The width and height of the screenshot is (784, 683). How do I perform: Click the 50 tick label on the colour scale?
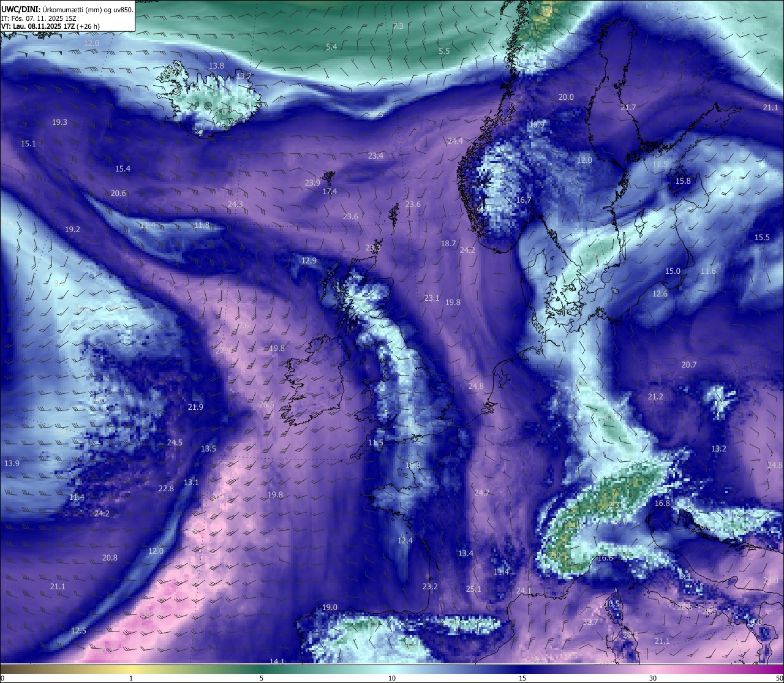pyautogui.click(x=779, y=678)
